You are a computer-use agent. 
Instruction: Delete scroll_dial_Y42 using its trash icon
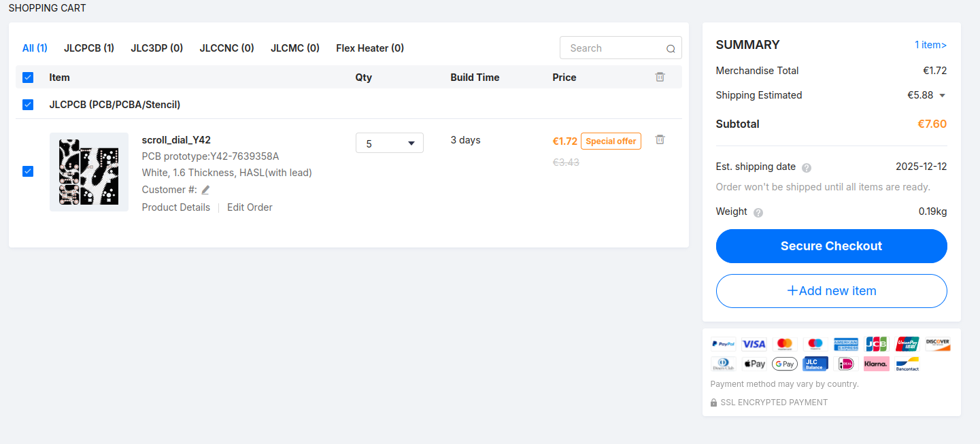(660, 139)
